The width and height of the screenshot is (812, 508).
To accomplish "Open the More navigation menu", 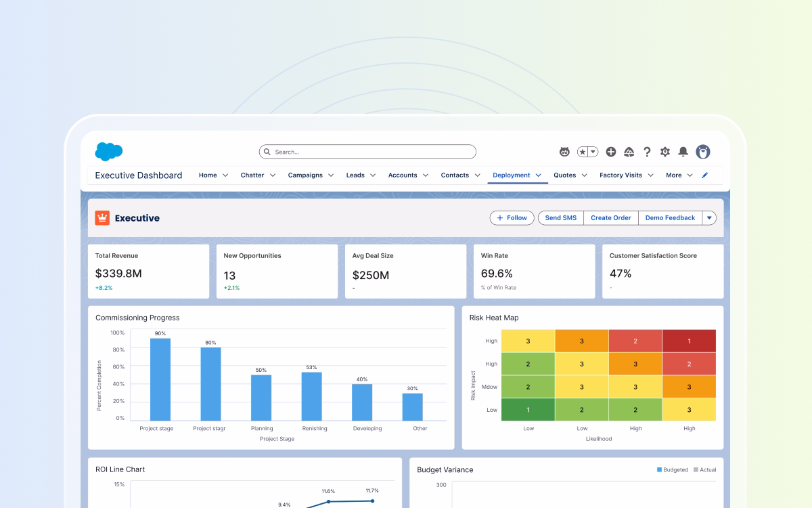I will [x=679, y=175].
